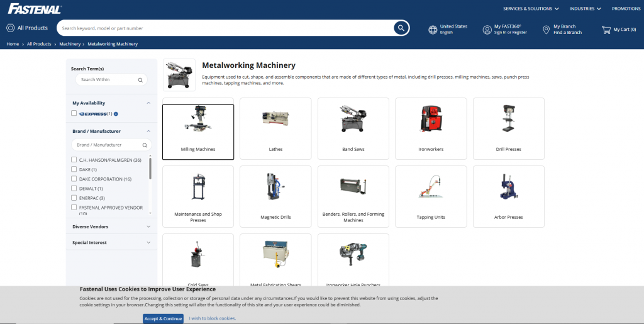Go to Machinery breadcrumb

pyautogui.click(x=70, y=44)
